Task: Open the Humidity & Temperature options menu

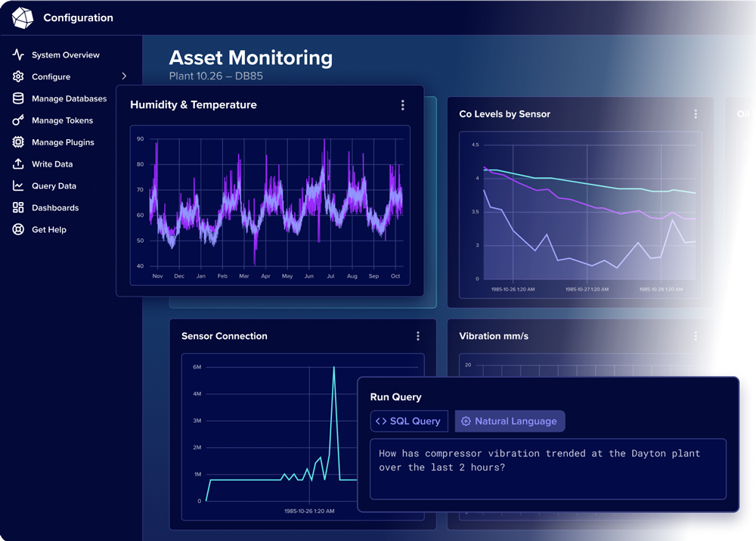Action: pyautogui.click(x=403, y=105)
